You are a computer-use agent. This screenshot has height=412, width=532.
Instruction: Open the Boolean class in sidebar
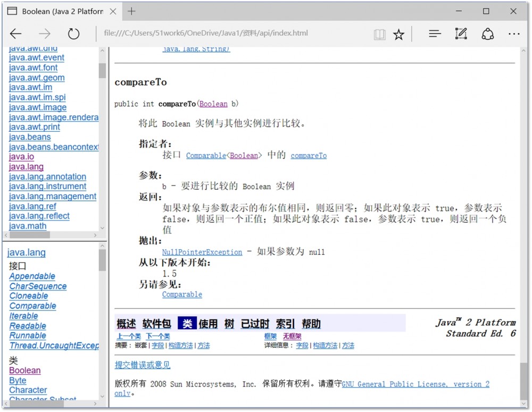pos(24,370)
